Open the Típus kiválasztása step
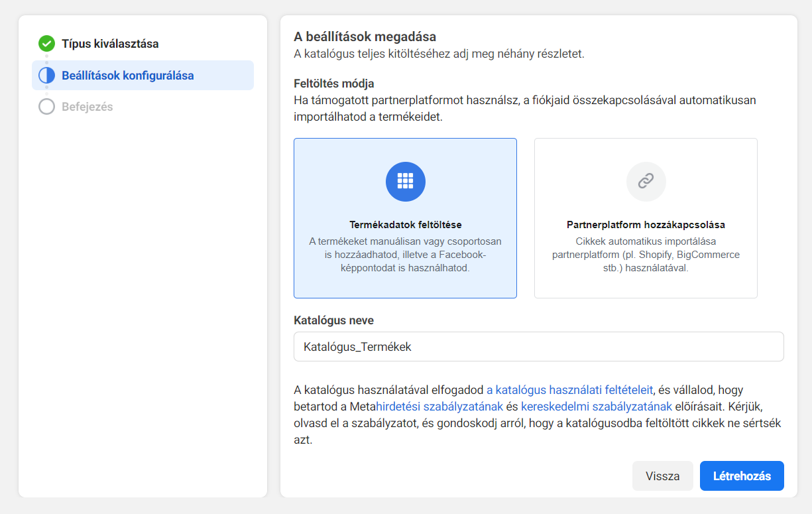This screenshot has width=812, height=514. click(x=110, y=44)
